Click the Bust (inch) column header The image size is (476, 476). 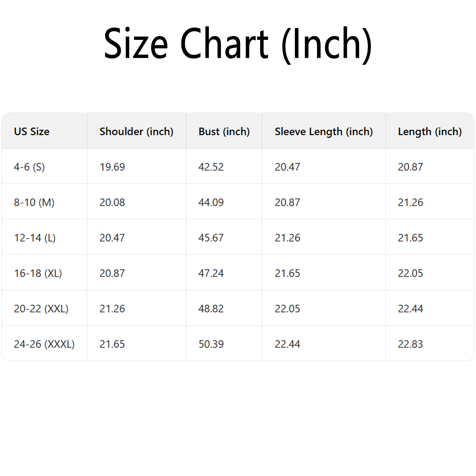224,132
